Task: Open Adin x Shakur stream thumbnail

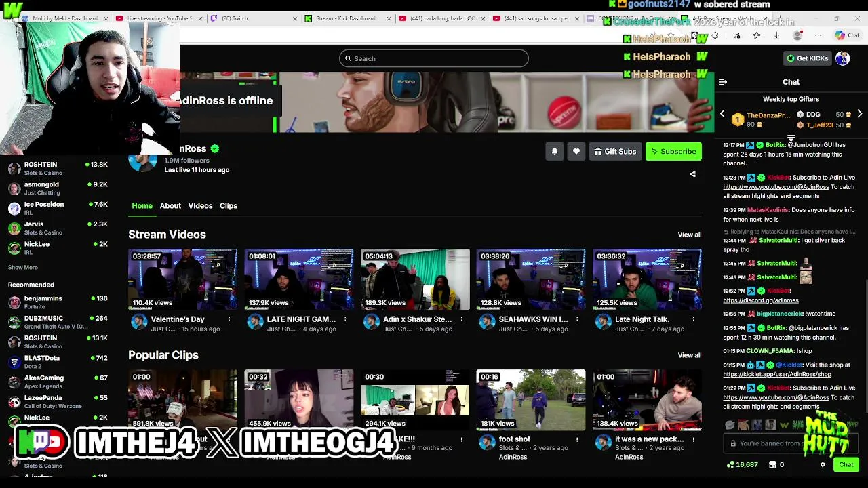Action: (414, 279)
